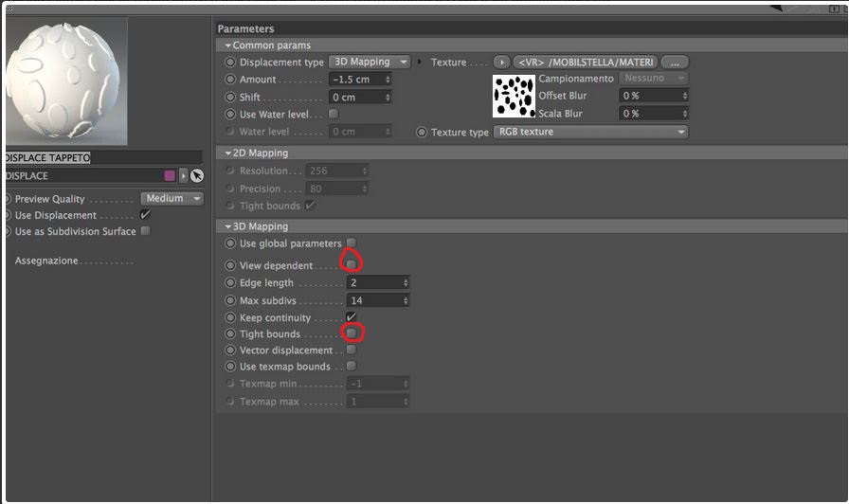This screenshot has height=504, width=849.
Task: Click the animation dot beside Vector displacement
Action: [x=230, y=351]
